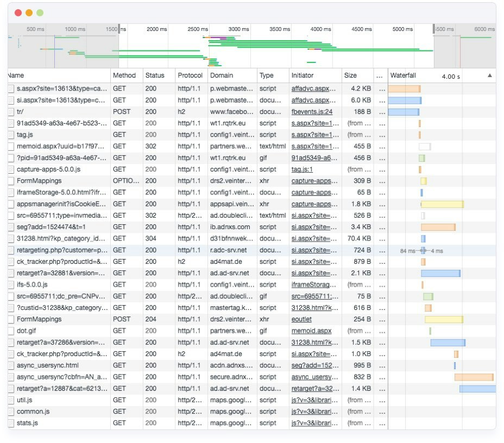Screen dimensions: 504x443
Task: Select the async_usersync?cbfn=AN_a request
Action: 252,377
